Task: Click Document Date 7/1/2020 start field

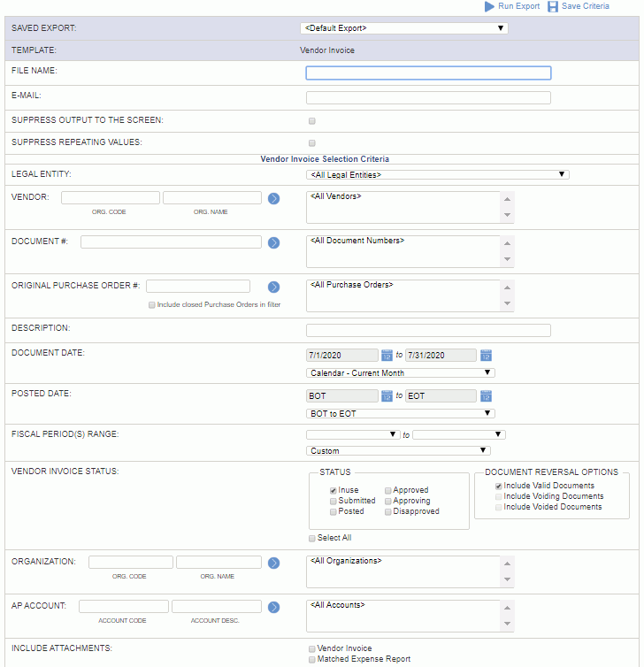Action: (342, 356)
